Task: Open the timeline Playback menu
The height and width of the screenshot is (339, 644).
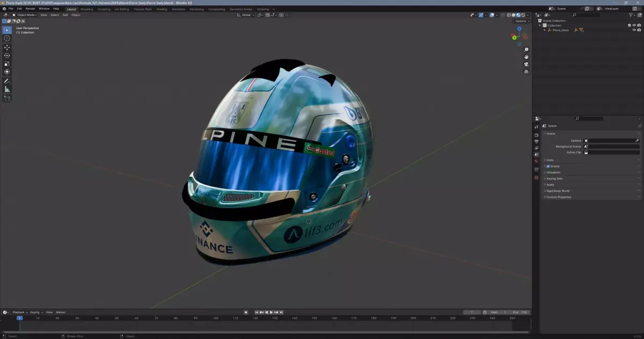Action: pyautogui.click(x=20, y=312)
